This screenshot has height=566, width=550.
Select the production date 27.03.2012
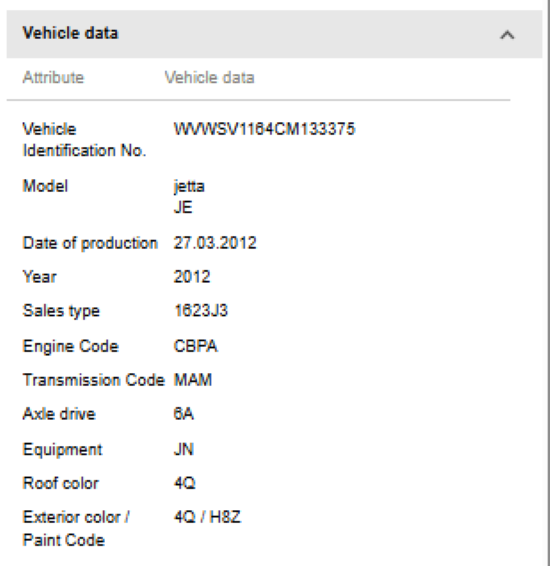[215, 243]
